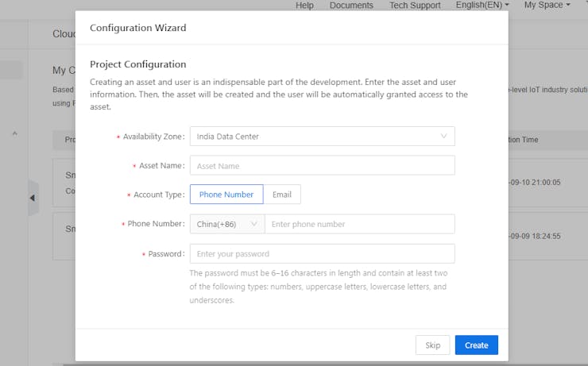
Task: Expand the China(+86) country code selector
Action: point(227,224)
